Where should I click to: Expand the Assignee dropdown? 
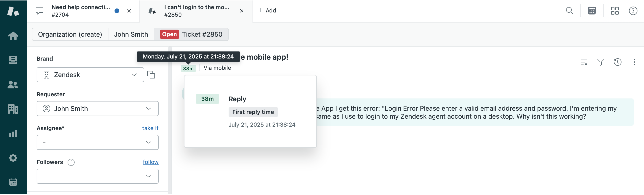tap(97, 142)
